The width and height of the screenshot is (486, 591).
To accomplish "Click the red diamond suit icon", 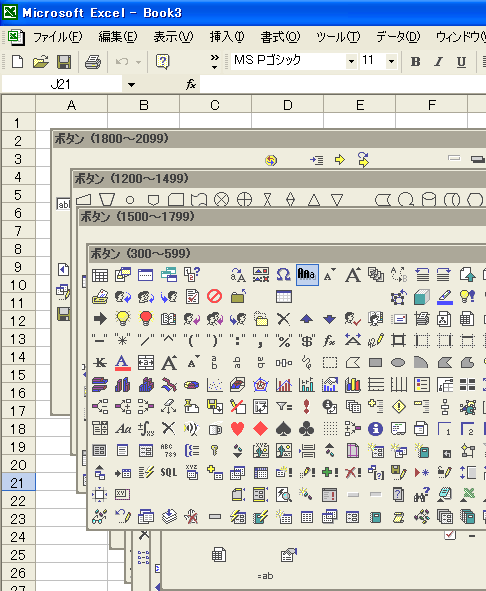I will tap(261, 429).
